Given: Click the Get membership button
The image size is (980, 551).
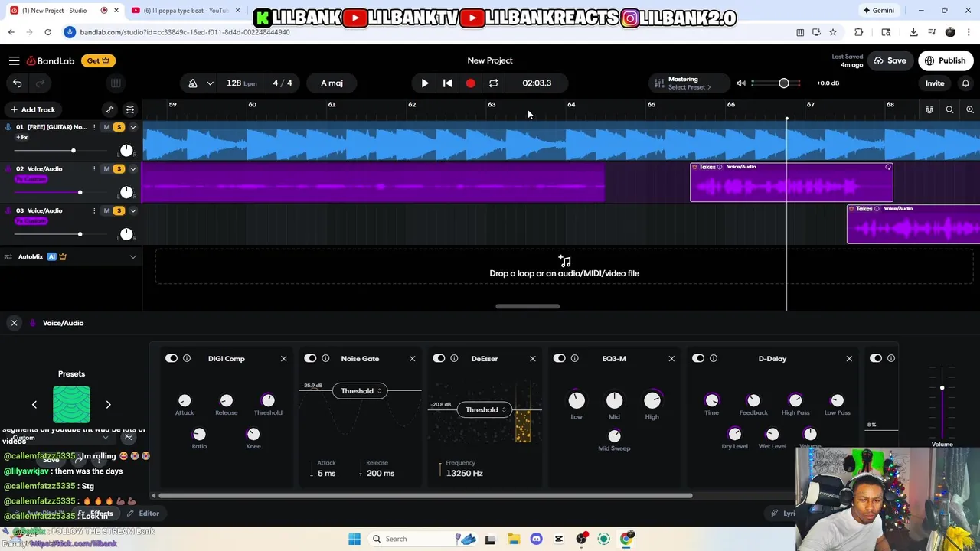Looking at the screenshot, I should (x=97, y=60).
